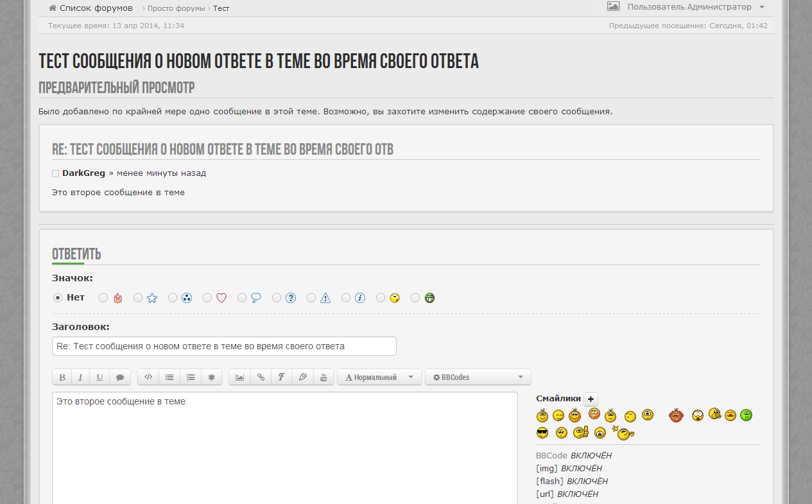Insert a code block with the code icon

point(148,378)
